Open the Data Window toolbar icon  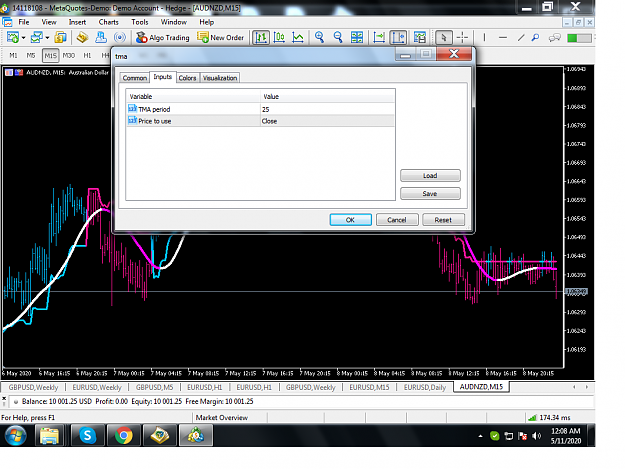coord(83,37)
